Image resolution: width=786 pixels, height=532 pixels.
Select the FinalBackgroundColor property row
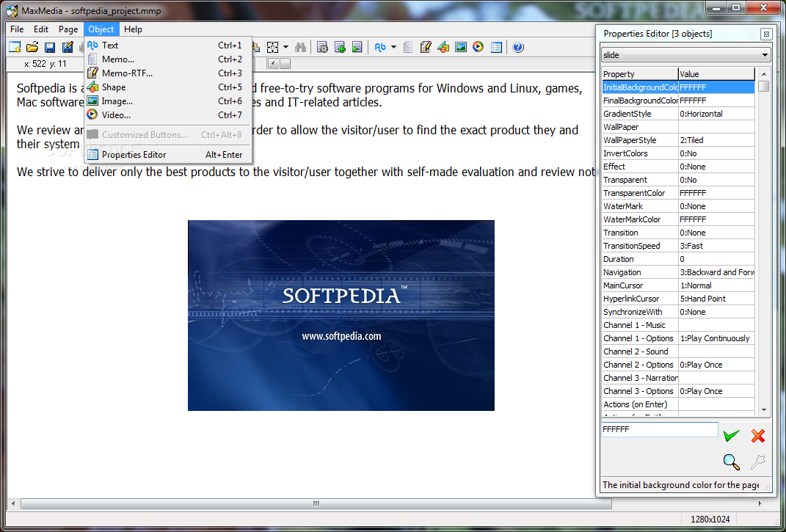pos(678,101)
